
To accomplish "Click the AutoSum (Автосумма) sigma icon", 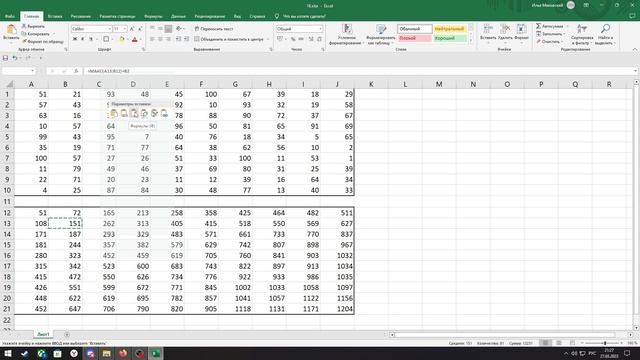I will point(539,26).
